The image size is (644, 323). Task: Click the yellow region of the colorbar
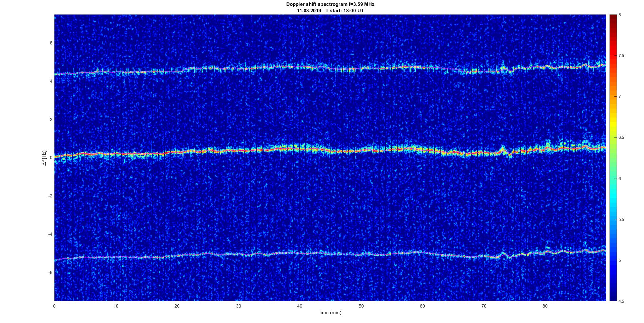(x=613, y=124)
